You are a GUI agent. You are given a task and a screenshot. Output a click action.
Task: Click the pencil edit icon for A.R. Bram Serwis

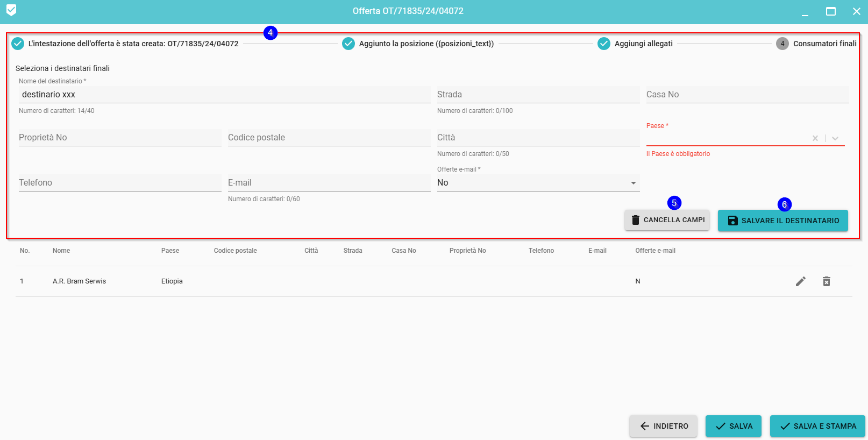800,281
